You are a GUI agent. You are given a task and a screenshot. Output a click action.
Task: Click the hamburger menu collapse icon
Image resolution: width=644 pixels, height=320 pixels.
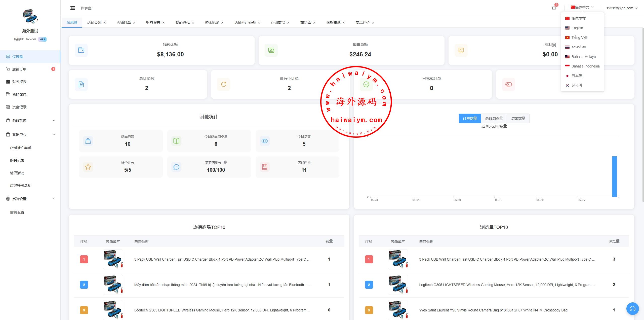tap(73, 8)
